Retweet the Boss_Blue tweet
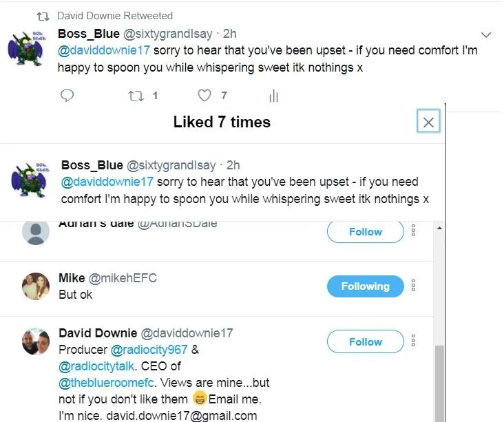The image size is (504, 422). click(134, 96)
